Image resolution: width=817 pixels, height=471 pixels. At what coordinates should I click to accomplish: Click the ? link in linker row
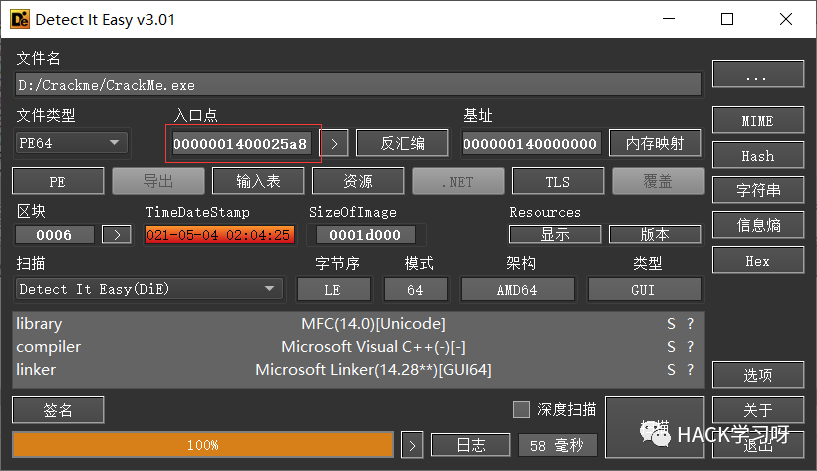690,369
